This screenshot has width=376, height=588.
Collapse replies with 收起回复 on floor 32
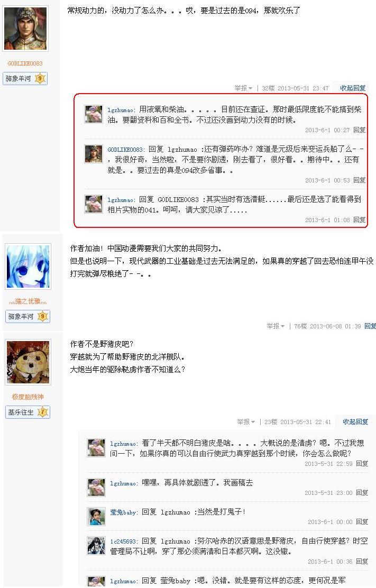click(352, 88)
